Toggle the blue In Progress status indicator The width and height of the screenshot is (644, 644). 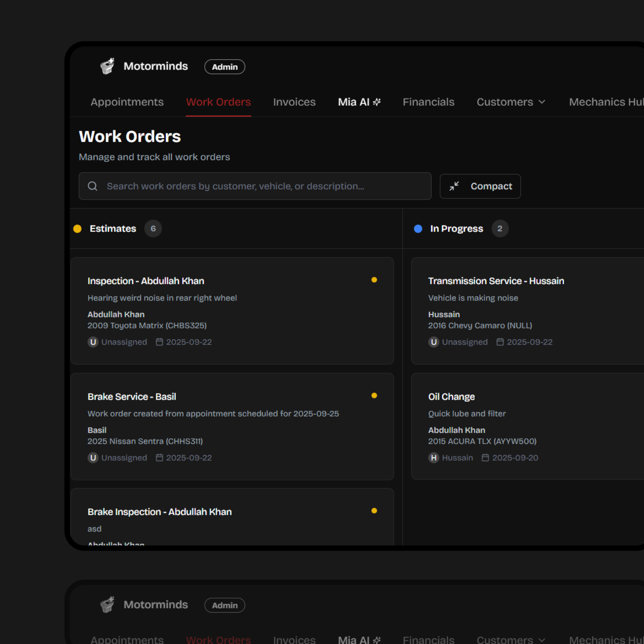tap(418, 228)
